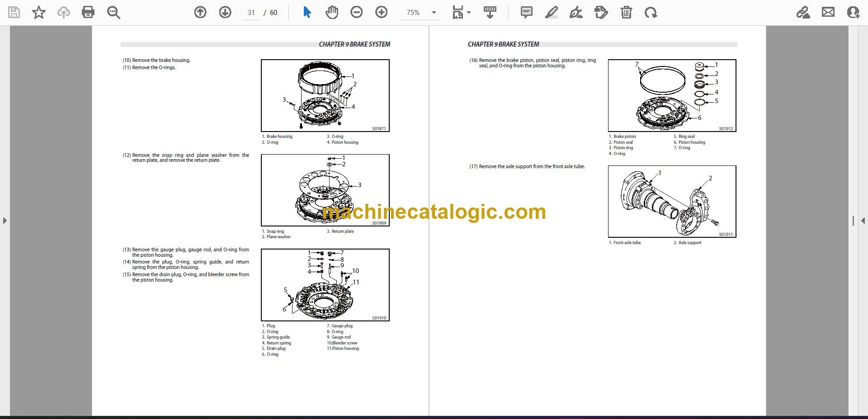Click the "3. Spring guide" legend label
The width and height of the screenshot is (868, 419).
[276, 337]
